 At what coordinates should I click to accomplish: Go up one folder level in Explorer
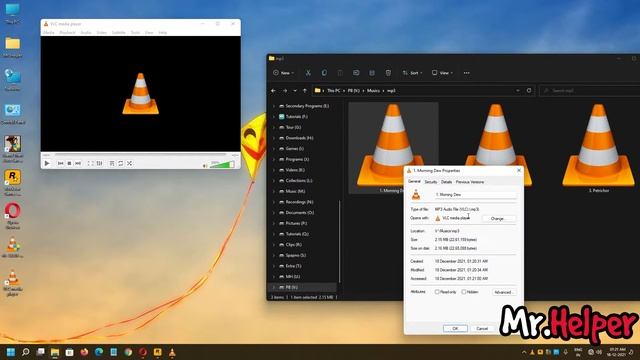coord(305,91)
